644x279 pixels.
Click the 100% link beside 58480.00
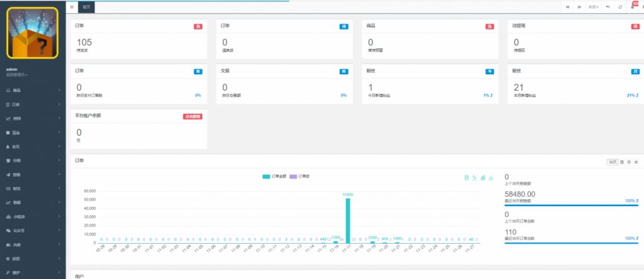[631, 201]
